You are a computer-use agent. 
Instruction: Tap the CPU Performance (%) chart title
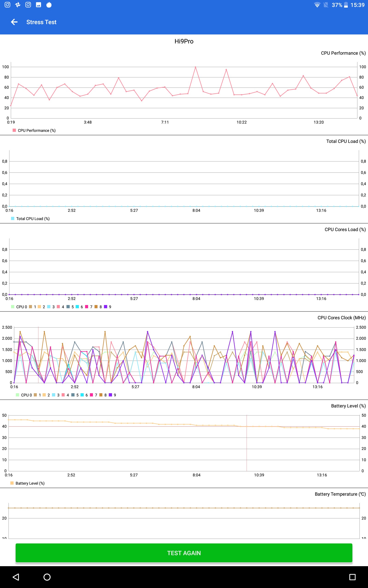click(x=343, y=53)
